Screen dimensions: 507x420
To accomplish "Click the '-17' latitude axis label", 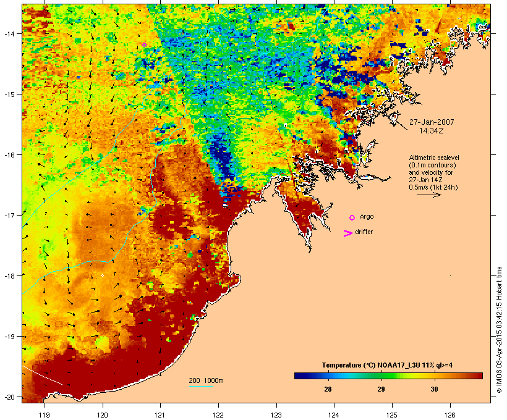I will click(x=9, y=215).
